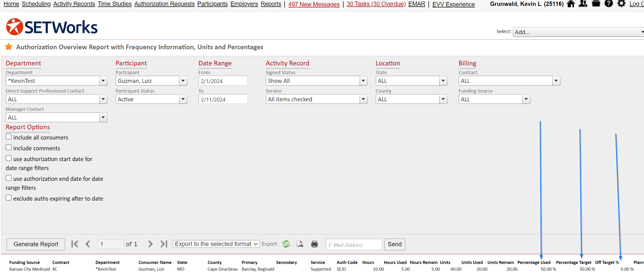This screenshot has width=644, height=276.
Task: Open 497 New Messages link
Action: 314,4
